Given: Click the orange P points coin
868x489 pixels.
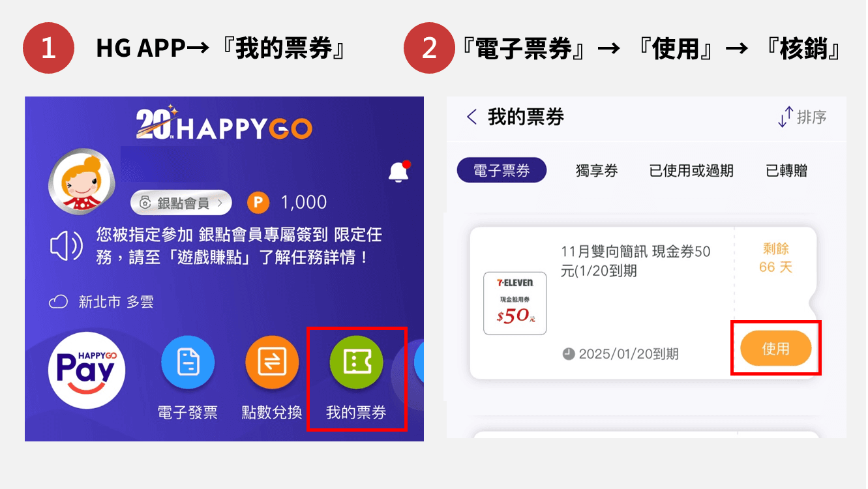Looking at the screenshot, I should tap(258, 203).
